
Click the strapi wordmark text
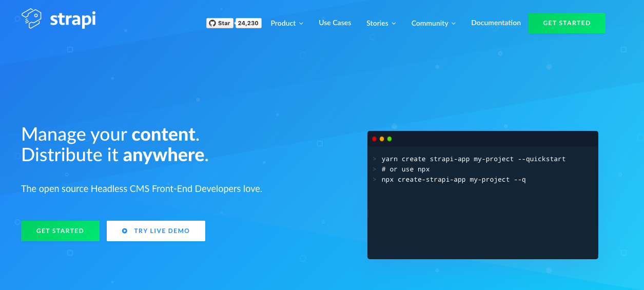click(x=73, y=20)
